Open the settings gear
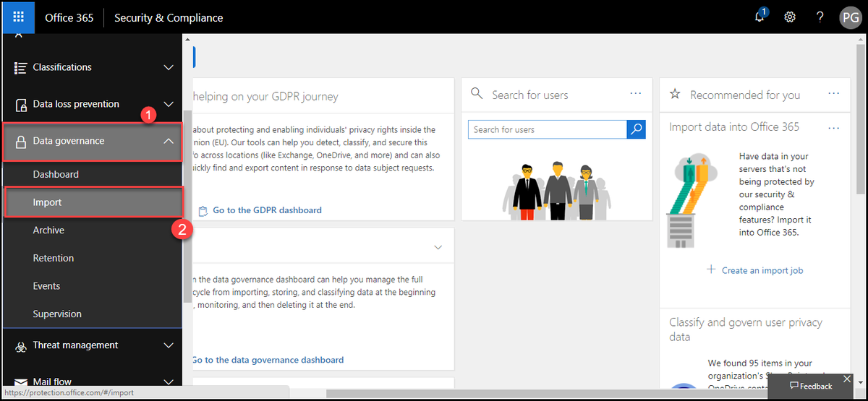The image size is (868, 401). pos(790,17)
